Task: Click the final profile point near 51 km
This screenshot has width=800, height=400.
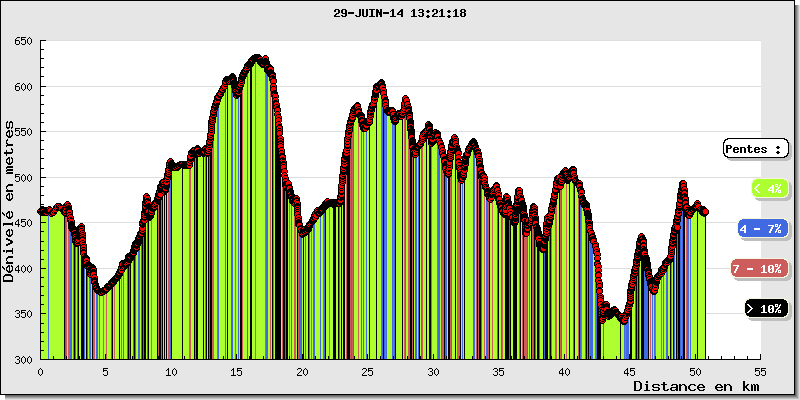Action: (705, 212)
